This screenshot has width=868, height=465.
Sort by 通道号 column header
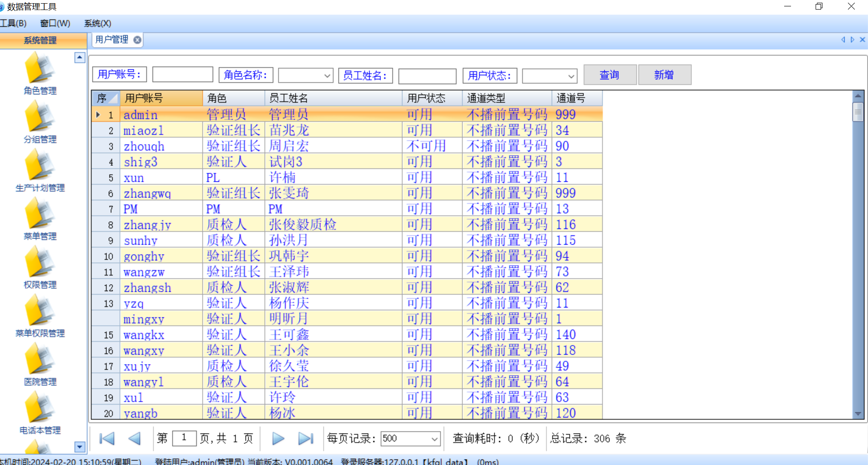point(577,98)
